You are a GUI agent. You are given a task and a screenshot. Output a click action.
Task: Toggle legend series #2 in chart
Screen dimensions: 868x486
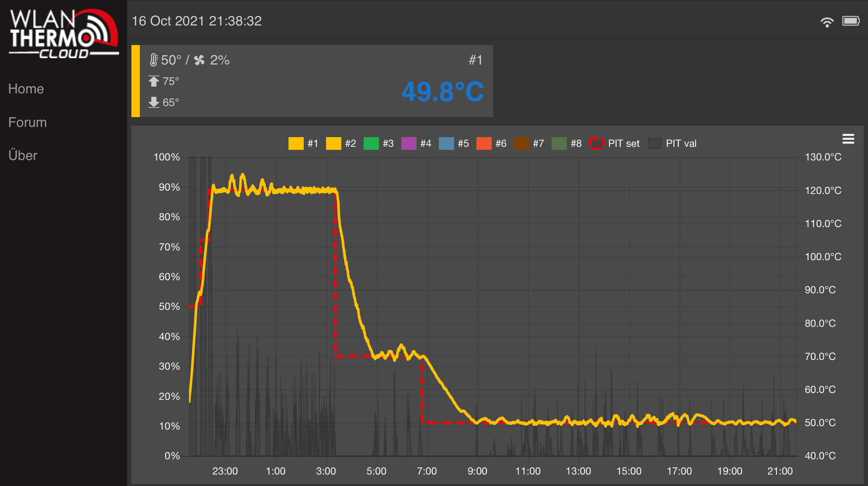tap(341, 144)
